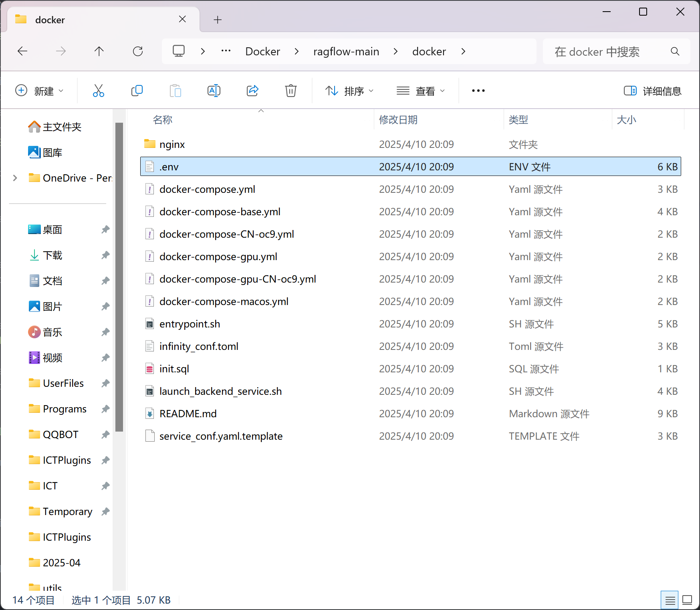Add a new tab
Screen dimensions: 700x610
tap(218, 20)
